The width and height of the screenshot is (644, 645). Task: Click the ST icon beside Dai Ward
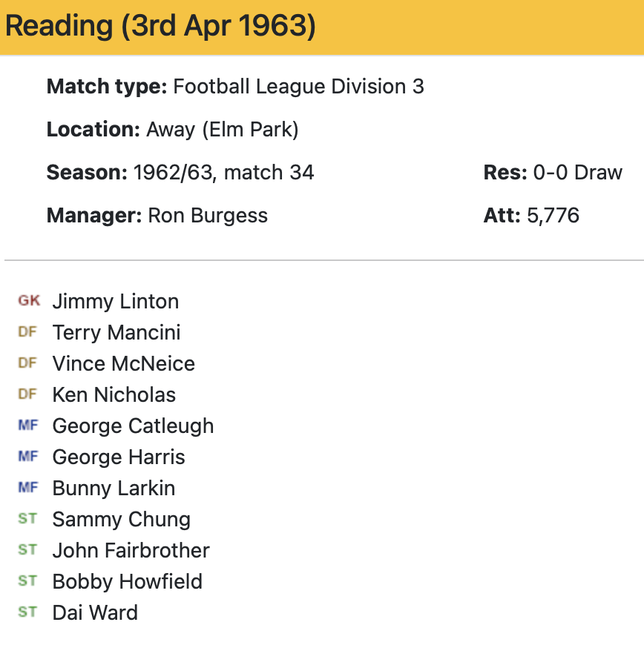click(x=27, y=612)
